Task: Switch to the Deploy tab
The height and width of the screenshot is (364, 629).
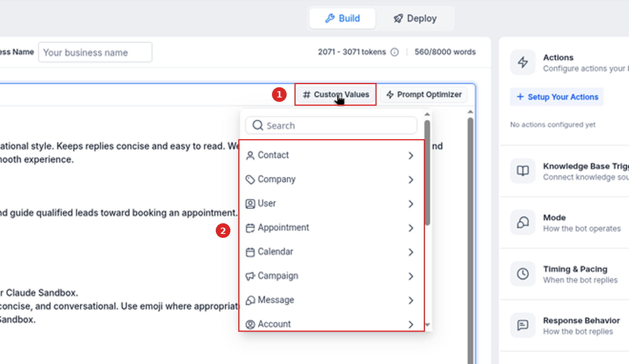Action: [415, 18]
